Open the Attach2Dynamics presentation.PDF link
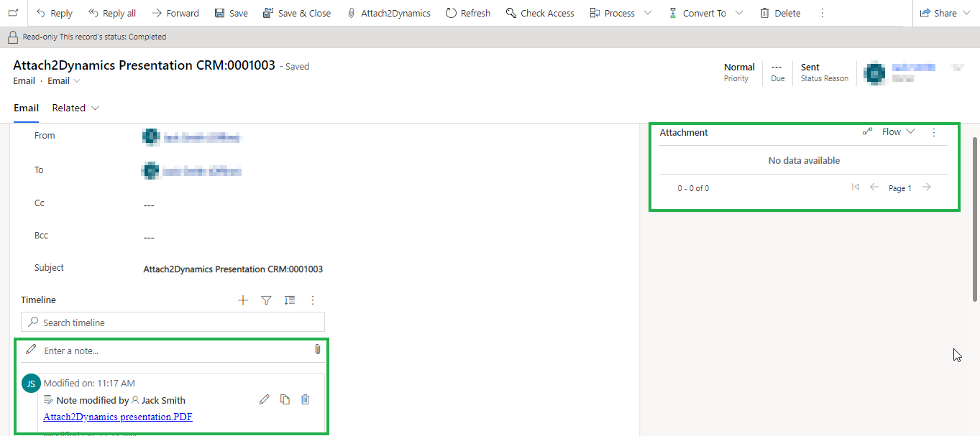This screenshot has width=980, height=436. point(117,417)
